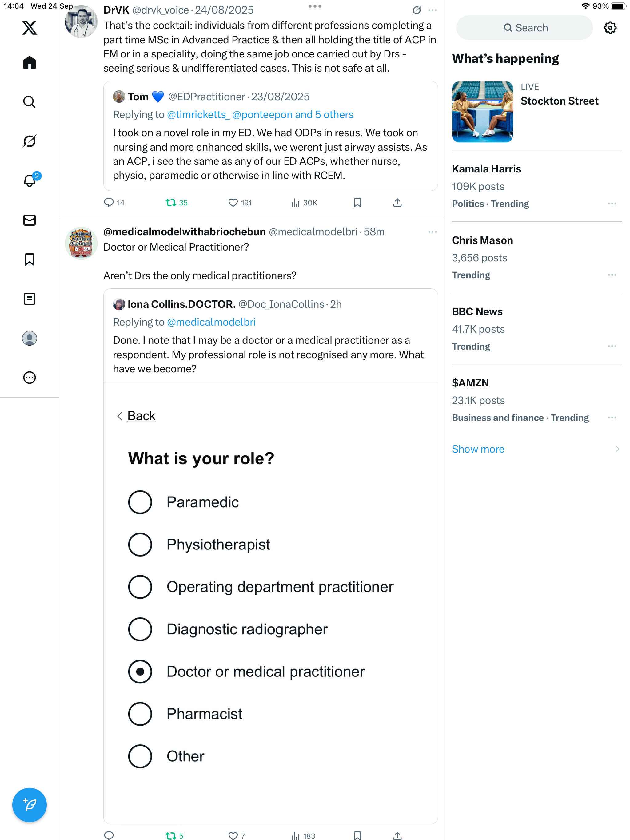The width and height of the screenshot is (630, 840).
Task: Choose the Other role radio button
Action: pyautogui.click(x=140, y=756)
